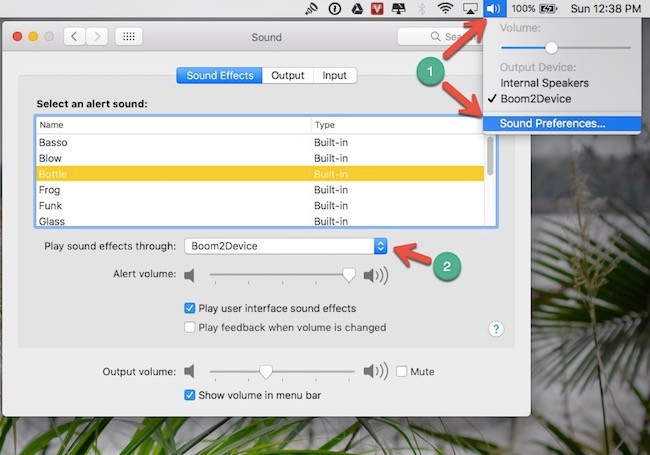Check the Mute checkbox
The height and width of the screenshot is (455, 650).
(401, 372)
